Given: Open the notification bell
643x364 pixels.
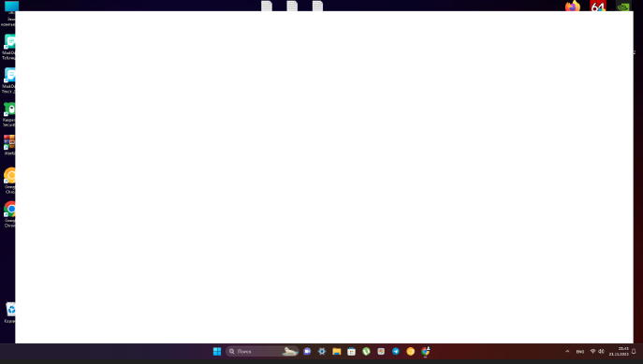Looking at the screenshot, I should click(634, 351).
